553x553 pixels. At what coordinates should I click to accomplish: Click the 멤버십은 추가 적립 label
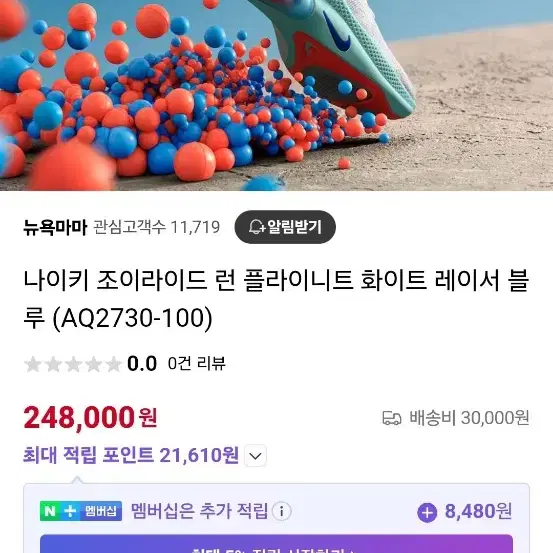pos(199,511)
